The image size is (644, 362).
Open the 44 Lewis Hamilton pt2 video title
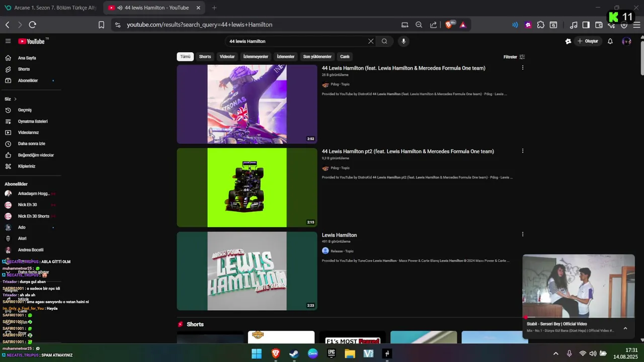tap(408, 151)
